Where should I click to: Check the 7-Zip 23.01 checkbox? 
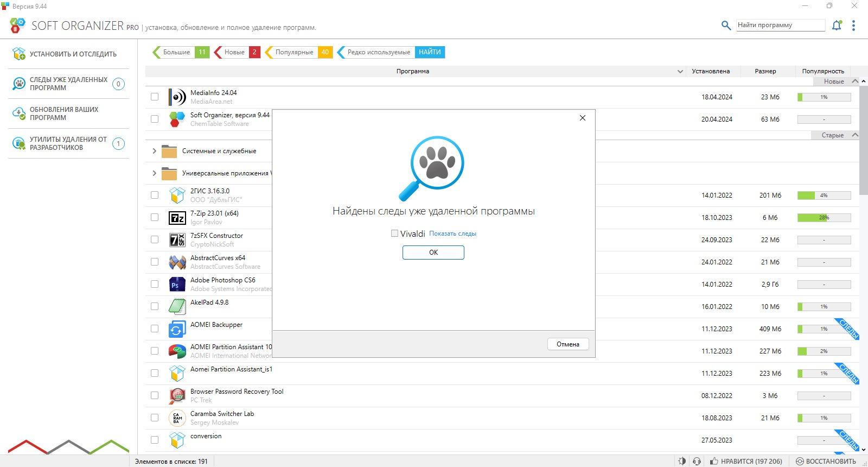click(x=155, y=217)
